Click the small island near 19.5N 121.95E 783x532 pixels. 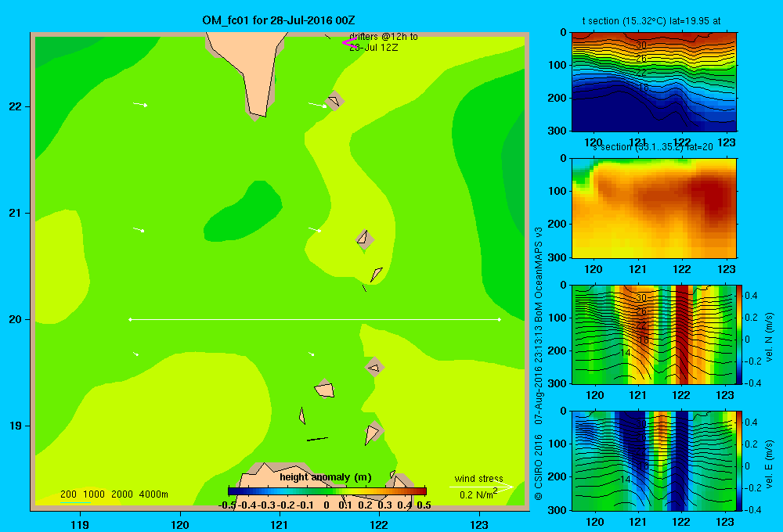pos(374,367)
